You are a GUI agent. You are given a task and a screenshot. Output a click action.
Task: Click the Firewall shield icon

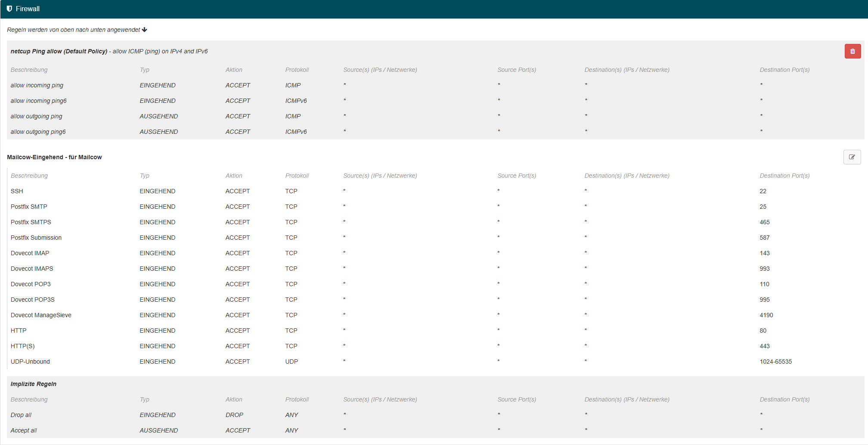(9, 9)
